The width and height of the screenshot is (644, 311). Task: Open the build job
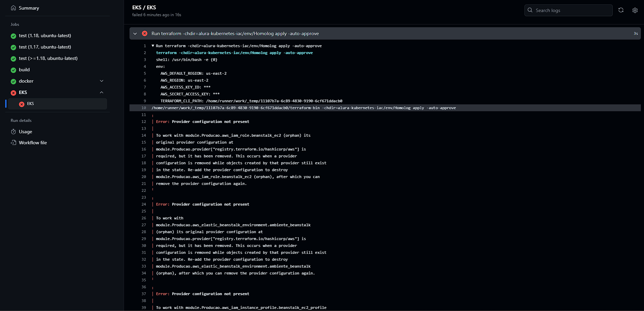click(x=24, y=70)
